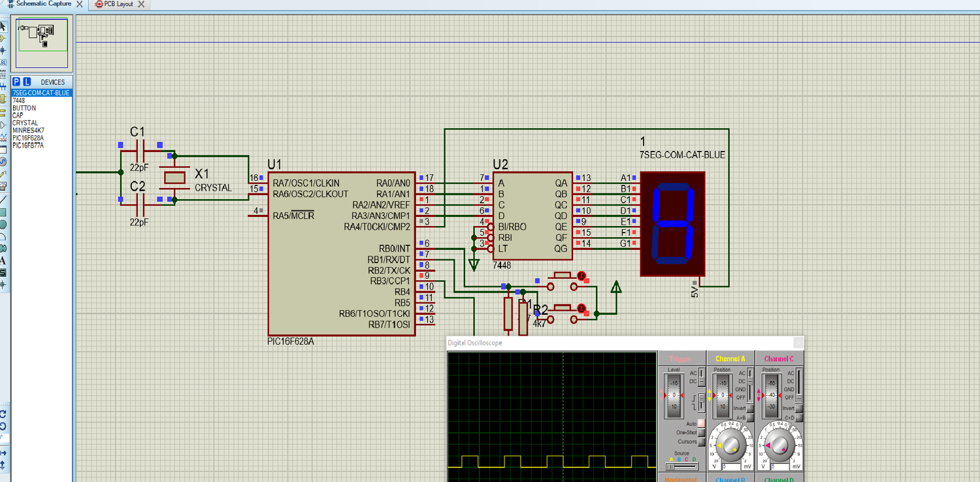980x482 pixels.
Task: Select the 2D line drawing tool
Action: point(3,199)
